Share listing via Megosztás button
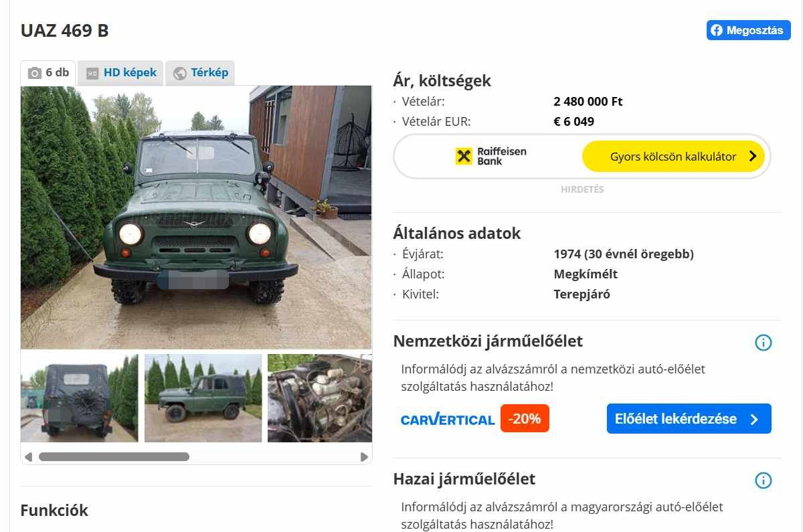The width and height of the screenshot is (803, 532). click(x=748, y=30)
